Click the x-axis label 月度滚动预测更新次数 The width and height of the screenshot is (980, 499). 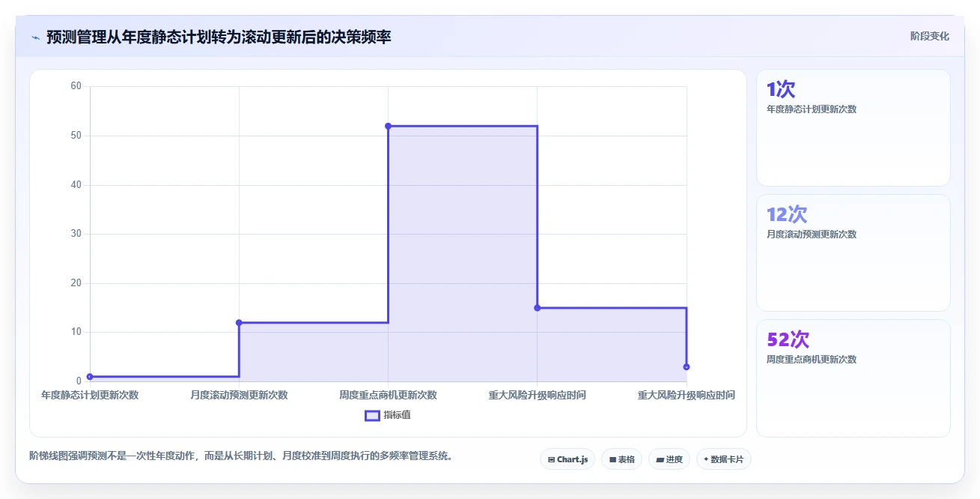click(x=239, y=395)
